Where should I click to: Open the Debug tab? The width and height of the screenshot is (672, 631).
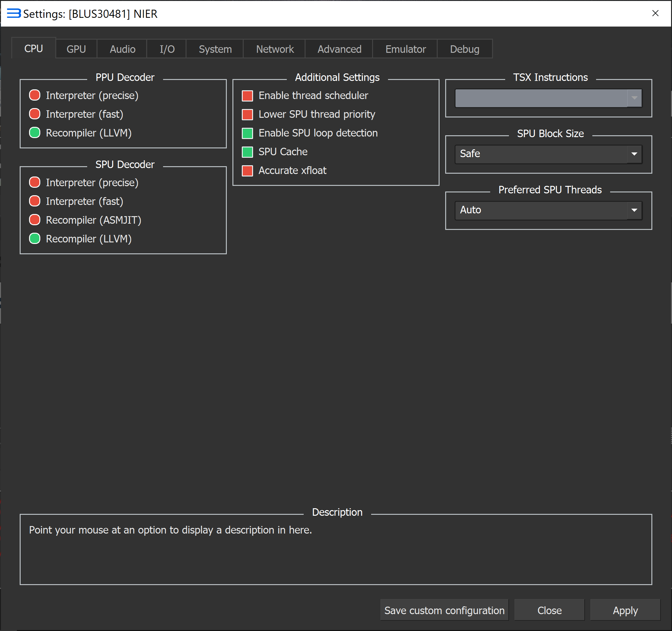[x=465, y=49]
